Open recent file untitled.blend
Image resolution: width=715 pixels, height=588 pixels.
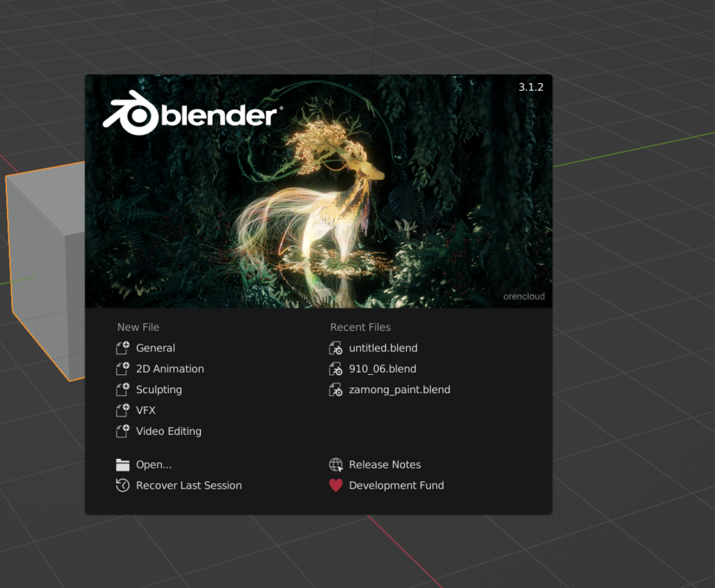tap(383, 348)
